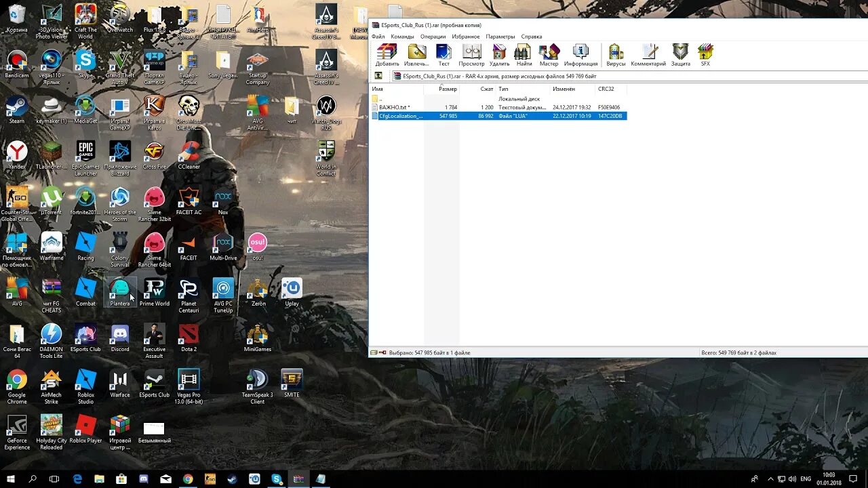Sort archive by the CRC32 column header
Screen dimensions: 868x488
pyautogui.click(x=611, y=89)
